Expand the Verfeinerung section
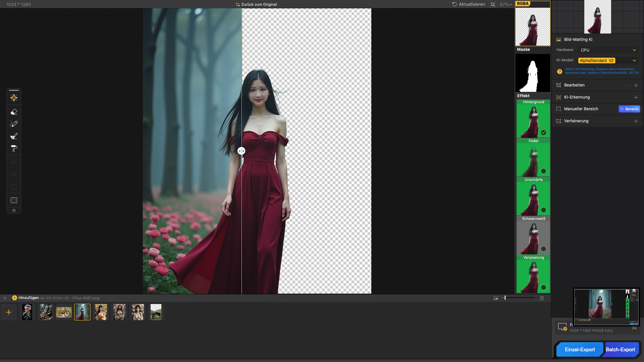 pos(636,121)
